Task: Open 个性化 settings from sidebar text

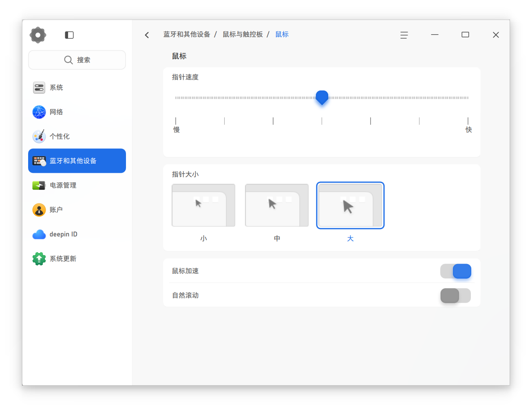Action: (60, 137)
